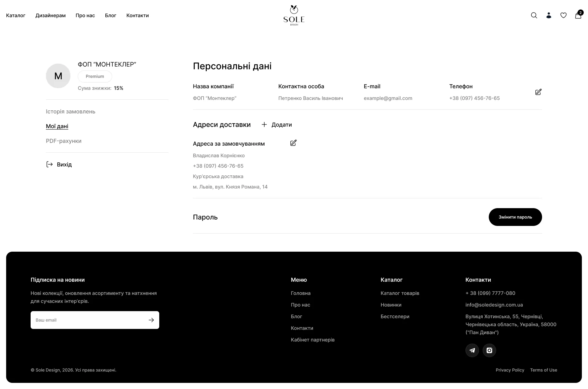Click the copyright Sole Design, 2026 text
The width and height of the screenshot is (588, 389).
73,370
